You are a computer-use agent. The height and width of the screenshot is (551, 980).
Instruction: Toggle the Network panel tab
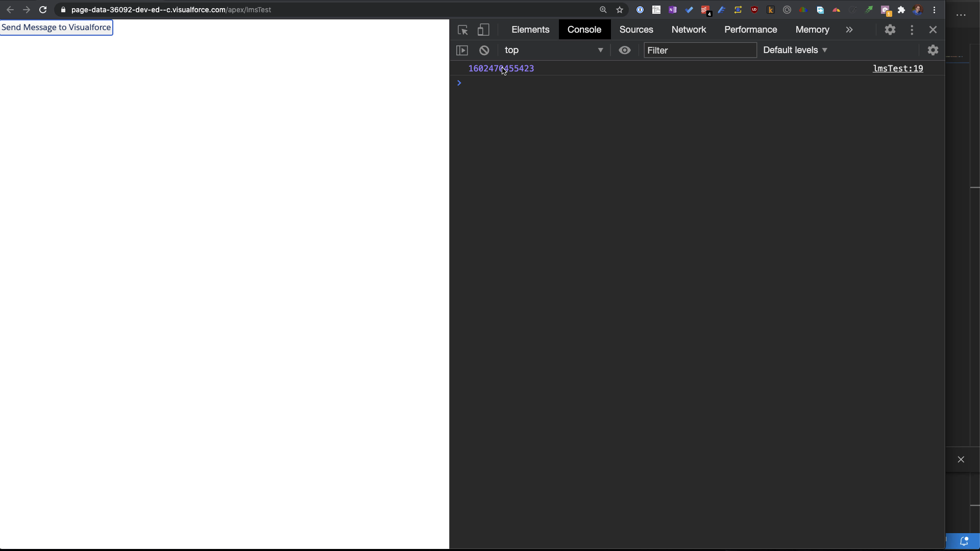coord(689,29)
